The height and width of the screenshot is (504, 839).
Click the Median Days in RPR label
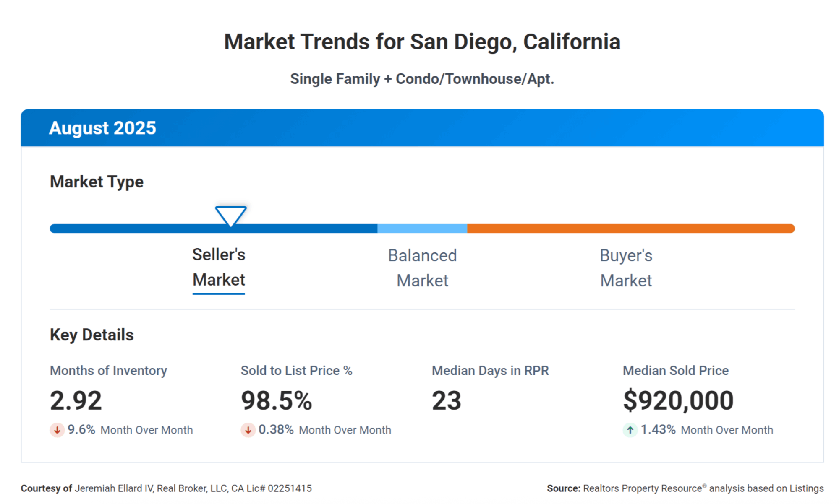tap(490, 371)
